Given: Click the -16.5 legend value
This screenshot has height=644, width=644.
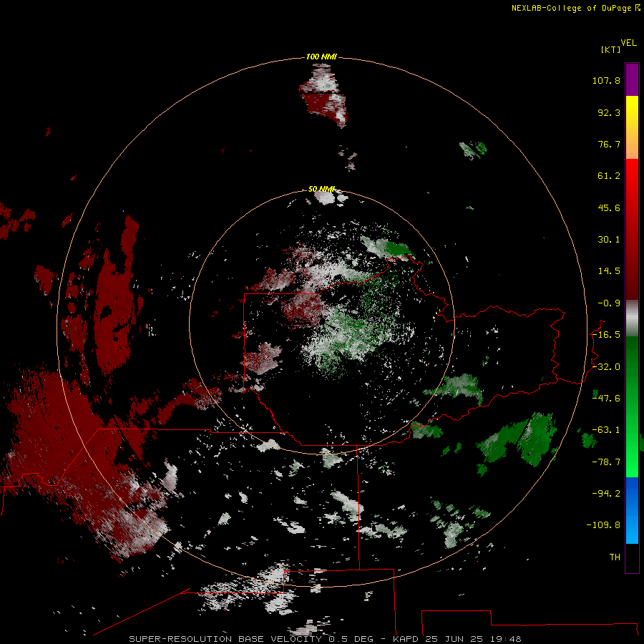Looking at the screenshot, I should coord(606,335).
